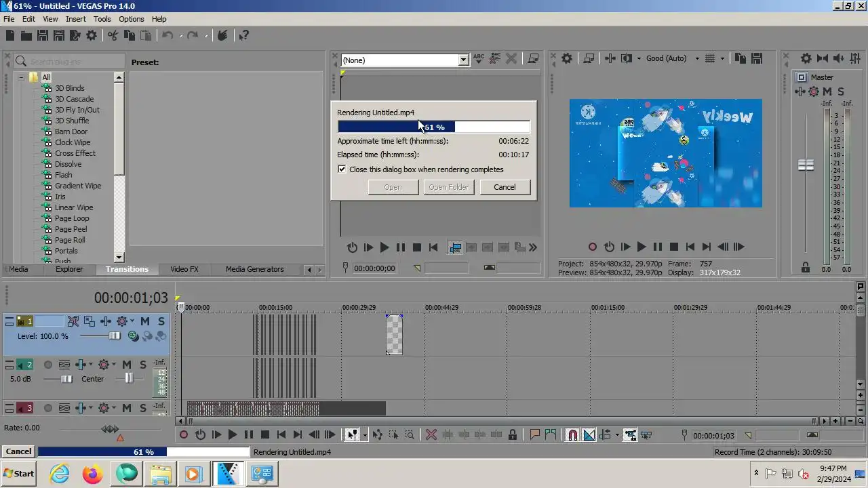This screenshot has height=488, width=868.
Task: Open the Options menu
Action: pyautogui.click(x=132, y=19)
